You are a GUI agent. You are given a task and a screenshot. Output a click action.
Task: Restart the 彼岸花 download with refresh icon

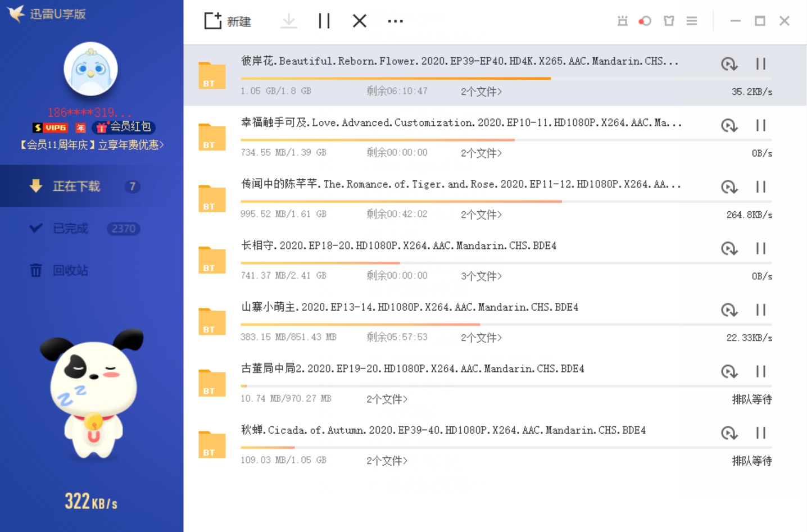pyautogui.click(x=729, y=63)
